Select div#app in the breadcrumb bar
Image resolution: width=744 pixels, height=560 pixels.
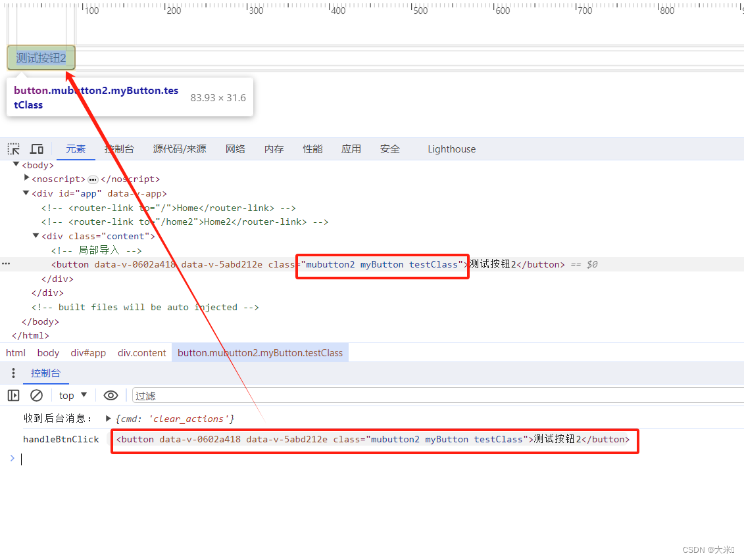coord(88,352)
